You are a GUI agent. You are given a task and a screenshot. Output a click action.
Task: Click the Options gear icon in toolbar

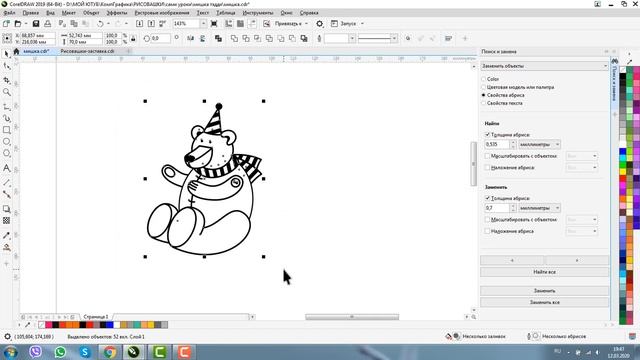320,24
